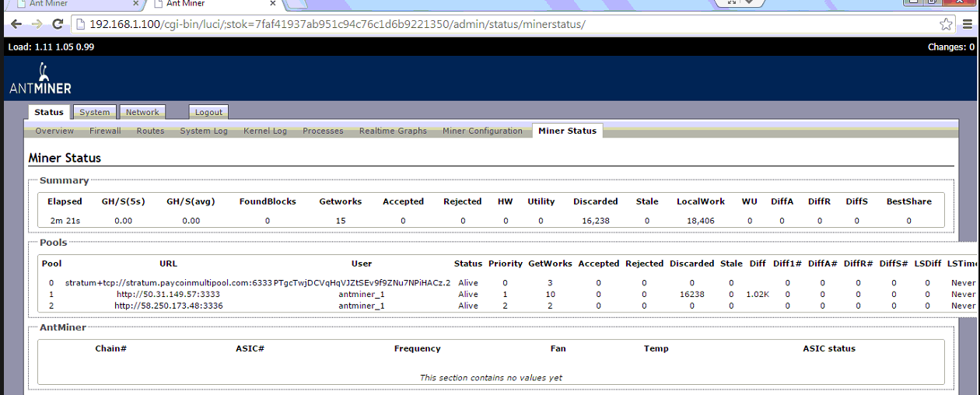The height and width of the screenshot is (395, 980).
Task: Click the AntMiner logo in header
Action: (x=40, y=79)
